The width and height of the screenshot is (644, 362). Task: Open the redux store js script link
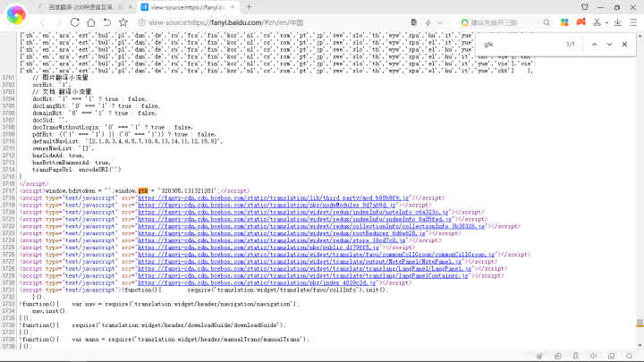272,240
